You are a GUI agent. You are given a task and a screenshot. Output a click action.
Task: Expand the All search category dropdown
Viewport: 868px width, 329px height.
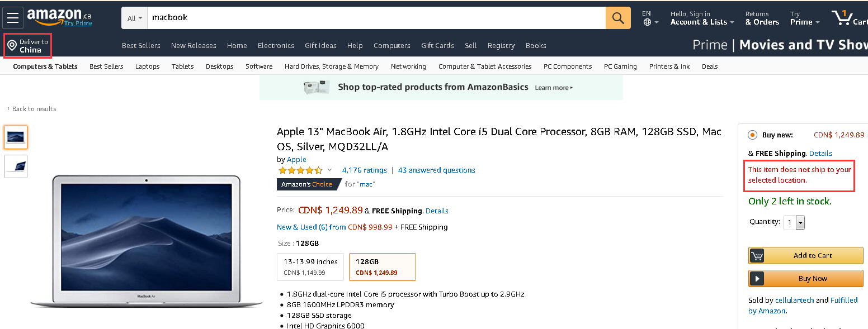pyautogui.click(x=134, y=18)
